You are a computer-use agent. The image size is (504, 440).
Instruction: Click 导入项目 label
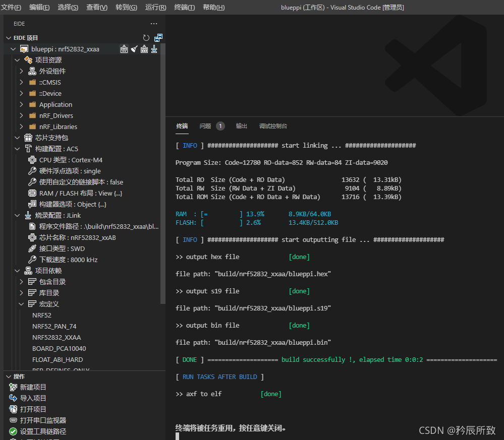33,398
